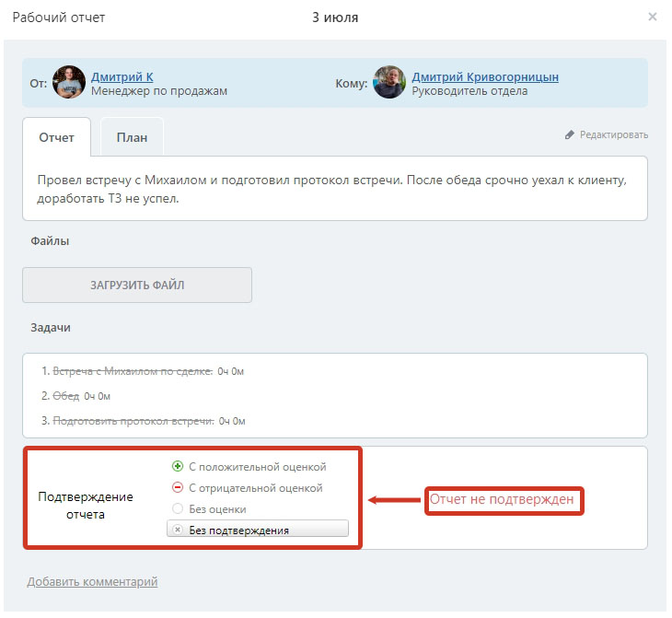Switch to the Отчет tab
Image resolution: width=672 pixels, height=618 pixels.
56,137
